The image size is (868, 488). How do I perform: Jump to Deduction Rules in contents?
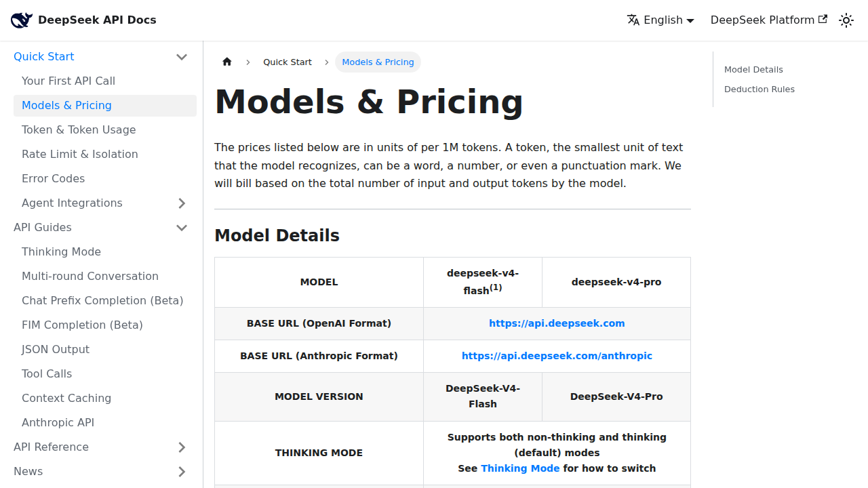(x=759, y=89)
